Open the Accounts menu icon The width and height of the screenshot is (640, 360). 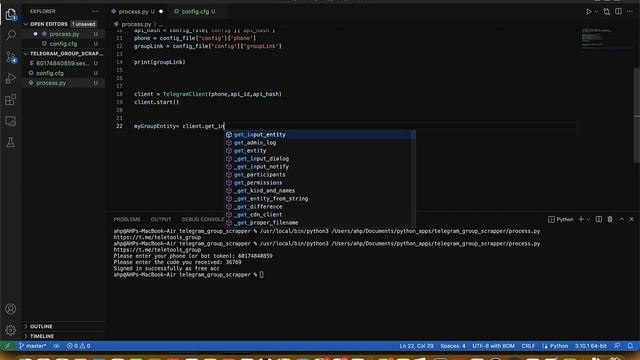11,309
